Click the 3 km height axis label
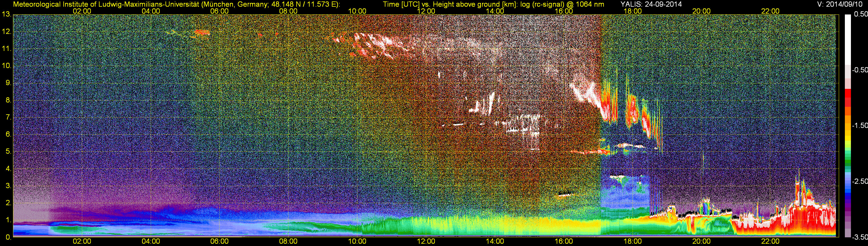The image size is (868, 246). coord(8,186)
